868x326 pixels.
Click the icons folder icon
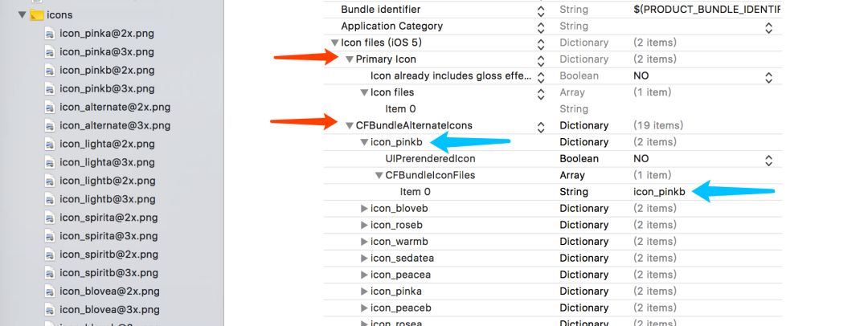click(36, 15)
